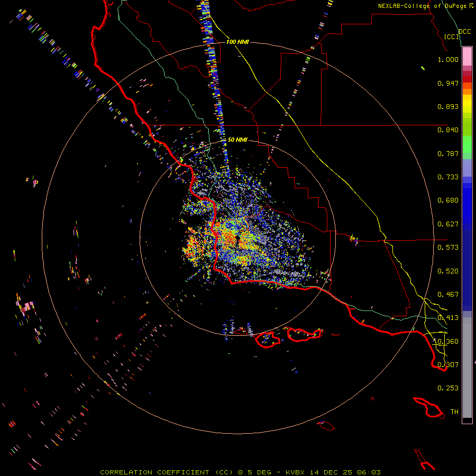Click the pink top segment of color bar
Viewport: 476px width, 476px height.
[x=467, y=56]
